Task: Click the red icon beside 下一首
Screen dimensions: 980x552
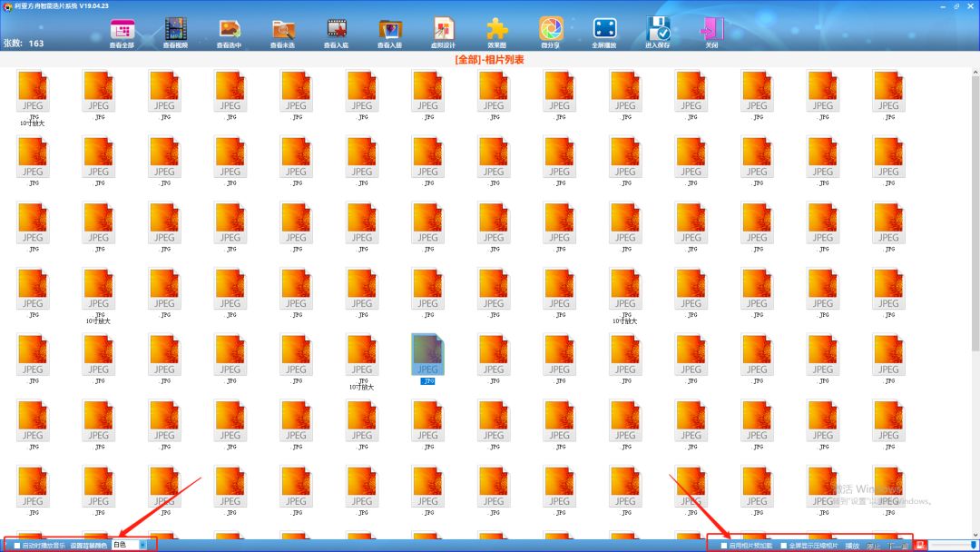Action: [x=920, y=546]
